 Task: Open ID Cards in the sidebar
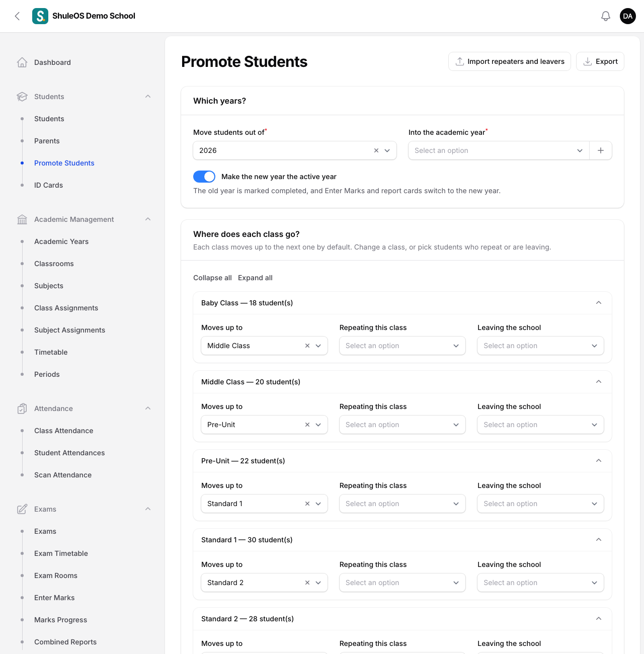coord(49,185)
